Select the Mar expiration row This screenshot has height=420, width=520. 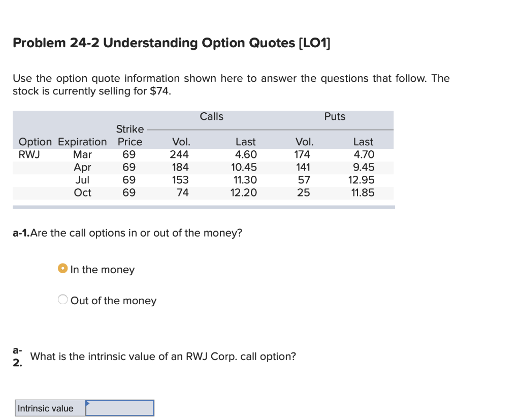click(83, 154)
